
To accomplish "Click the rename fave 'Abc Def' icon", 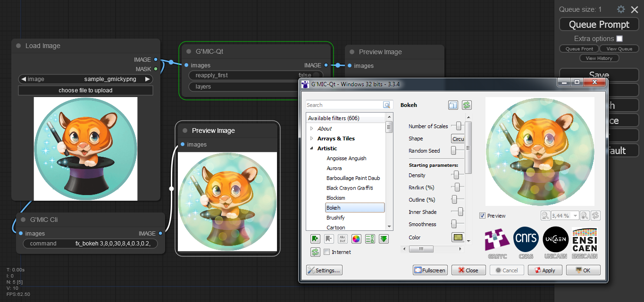I will [343, 238].
